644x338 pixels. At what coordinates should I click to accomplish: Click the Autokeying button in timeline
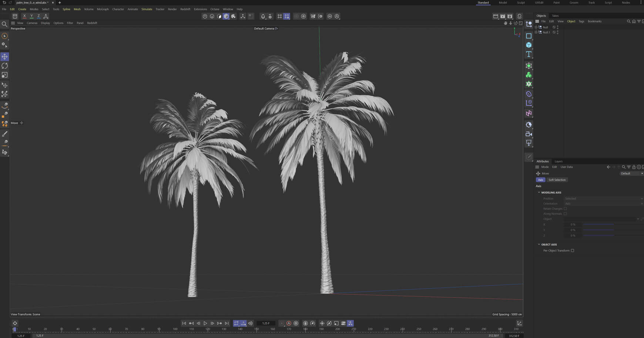coord(289,323)
